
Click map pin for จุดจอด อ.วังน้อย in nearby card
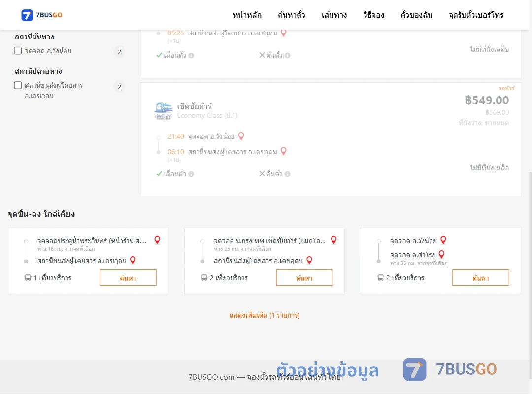pos(443,240)
